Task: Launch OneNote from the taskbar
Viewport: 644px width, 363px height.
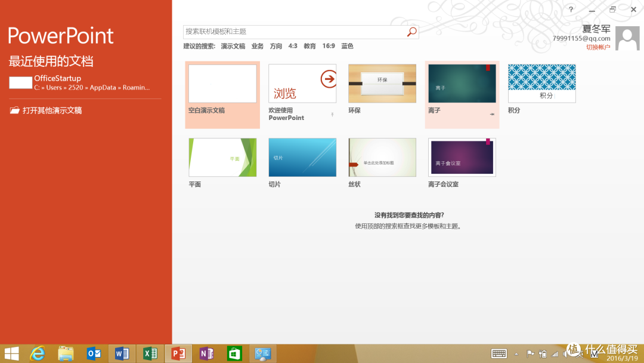Action: tap(206, 353)
